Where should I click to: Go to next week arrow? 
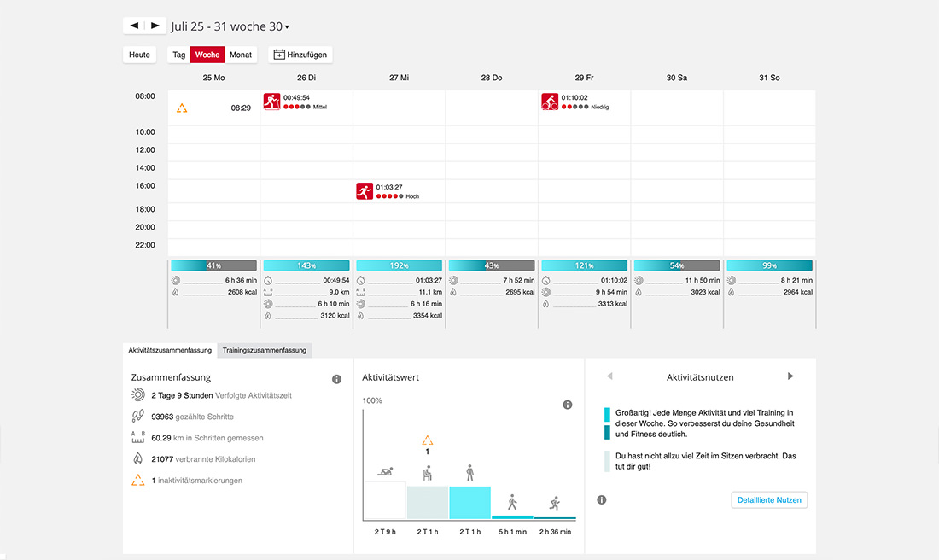(155, 26)
